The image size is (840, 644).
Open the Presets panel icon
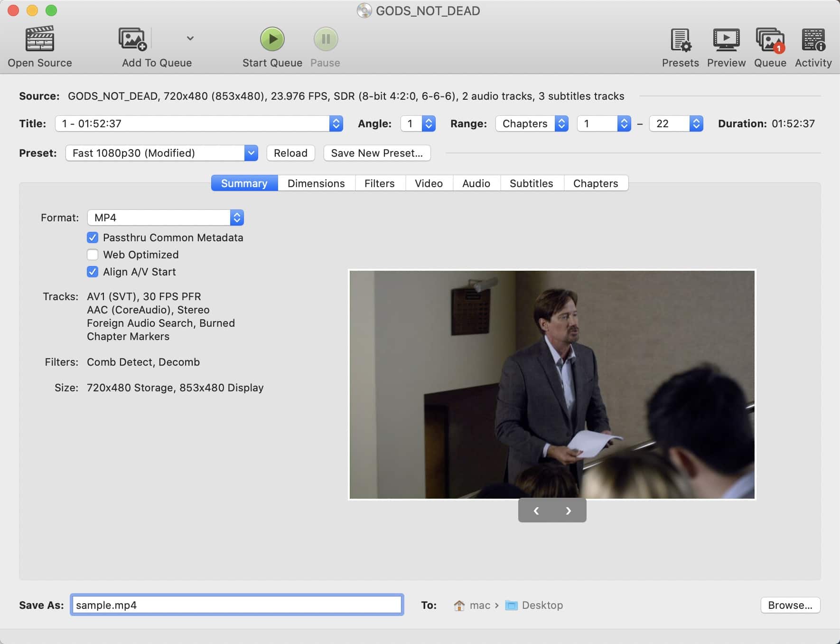tap(680, 40)
